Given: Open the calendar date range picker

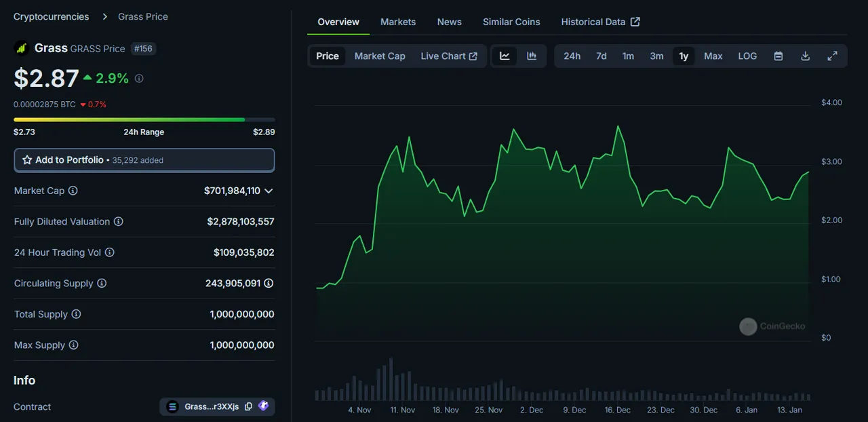Looking at the screenshot, I should click(778, 56).
